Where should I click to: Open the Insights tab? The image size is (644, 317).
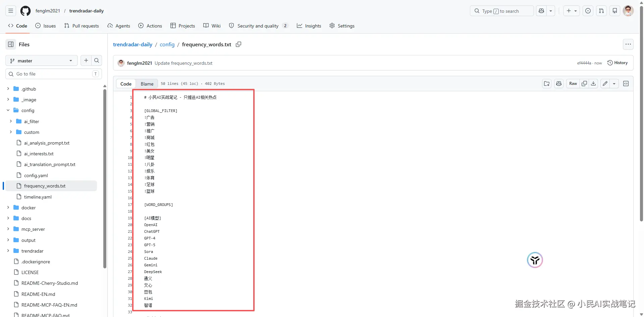coord(309,26)
